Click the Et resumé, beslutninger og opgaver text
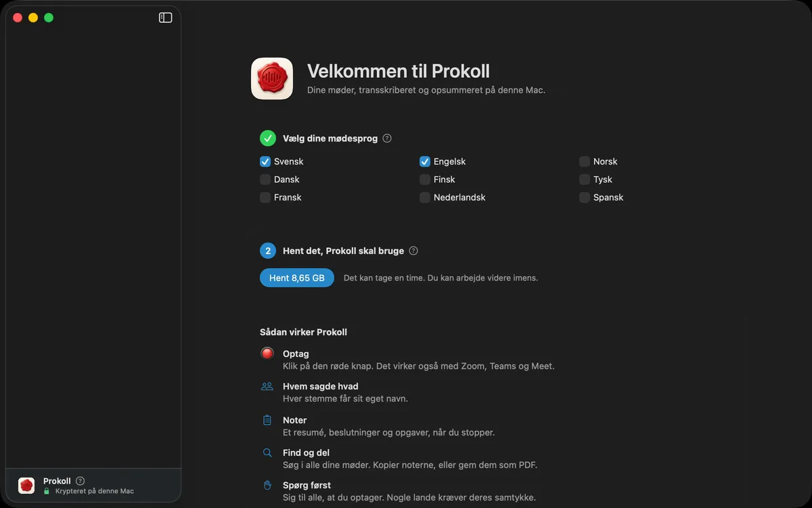This screenshot has height=508, width=812. click(x=388, y=432)
